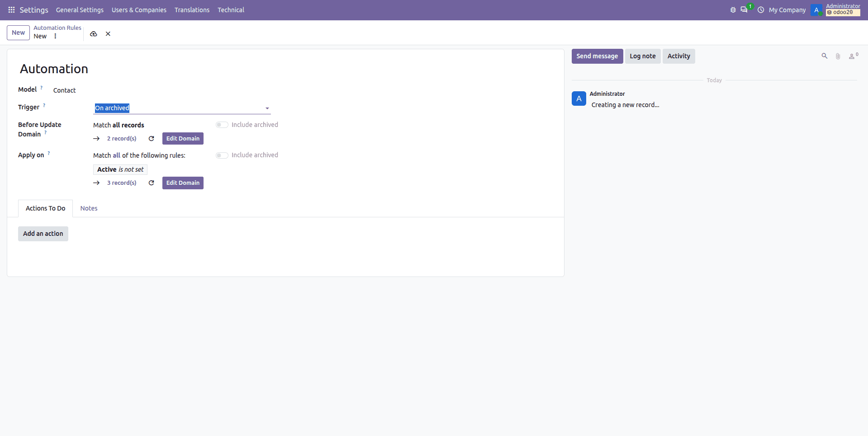Expand the Trigger dropdown arrow
The height and width of the screenshot is (436, 868).
(x=267, y=108)
